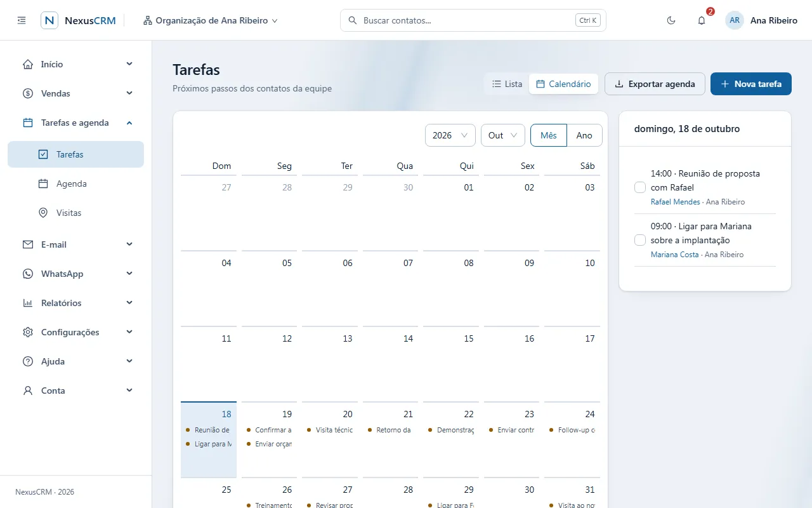Image resolution: width=812 pixels, height=508 pixels.
Task: Click the Vendas dollar icon
Action: pyautogui.click(x=28, y=93)
